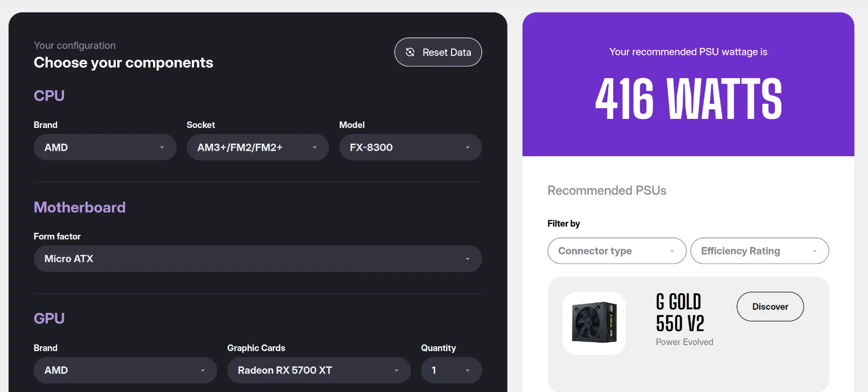Click the Filter by label
The height and width of the screenshot is (392, 868).
[x=563, y=223]
